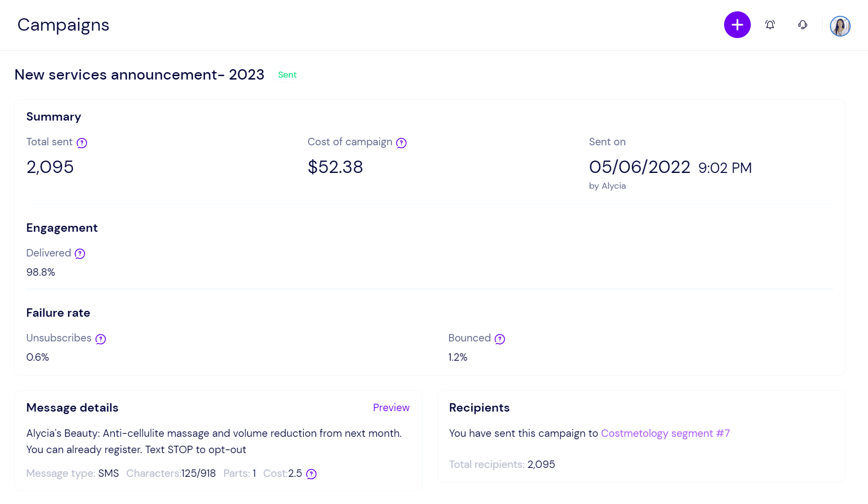Click the 05/06/2022 sent date

pyautogui.click(x=639, y=167)
